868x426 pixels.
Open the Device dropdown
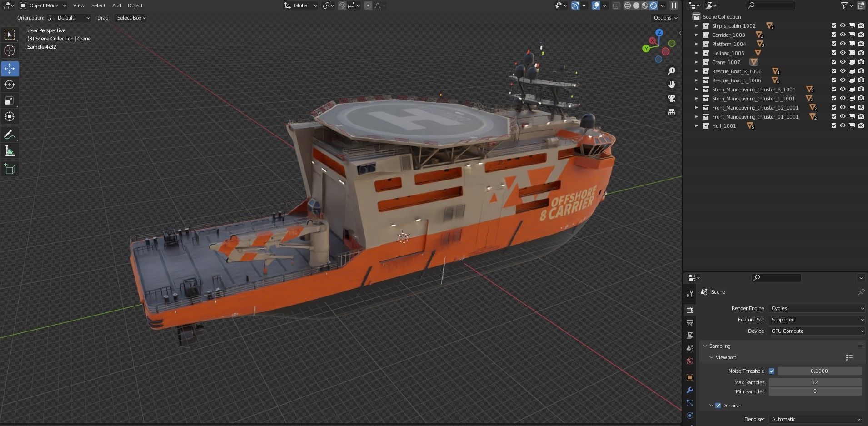[x=817, y=331]
